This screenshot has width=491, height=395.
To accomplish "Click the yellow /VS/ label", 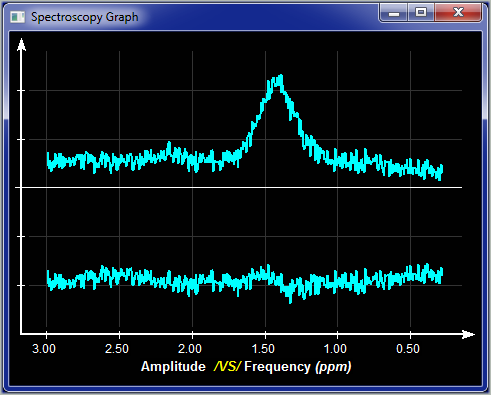I will [227, 366].
